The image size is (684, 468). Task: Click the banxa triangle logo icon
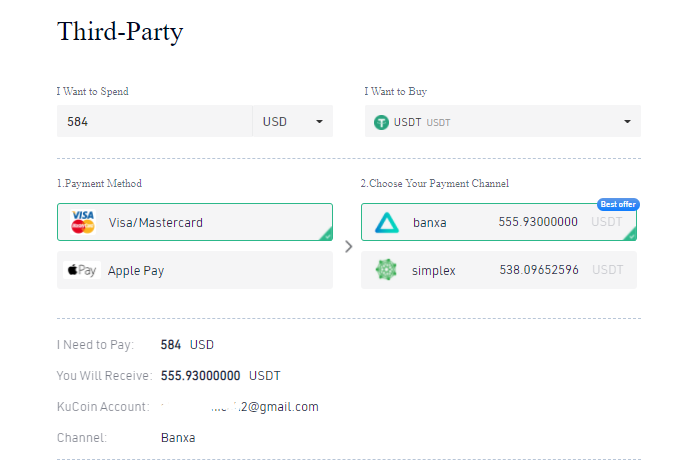[386, 222]
